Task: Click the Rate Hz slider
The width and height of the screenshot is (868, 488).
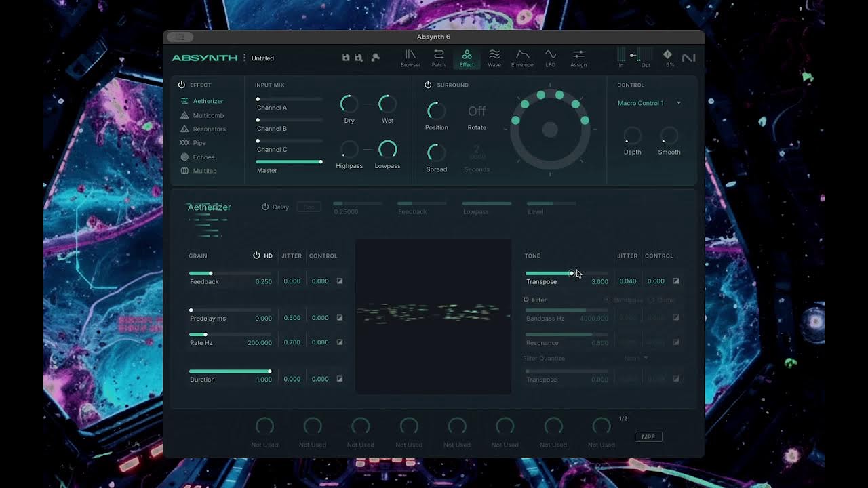Action: (231, 334)
